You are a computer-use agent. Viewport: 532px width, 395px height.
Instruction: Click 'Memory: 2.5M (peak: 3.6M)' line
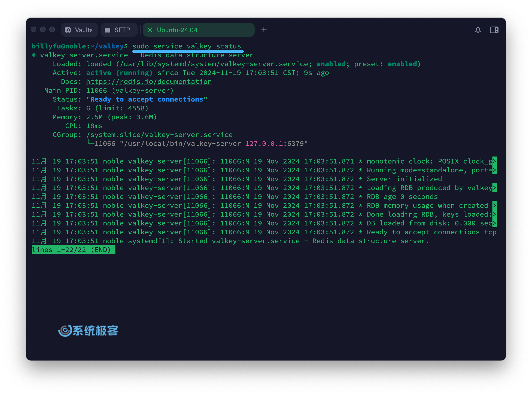[x=105, y=117]
